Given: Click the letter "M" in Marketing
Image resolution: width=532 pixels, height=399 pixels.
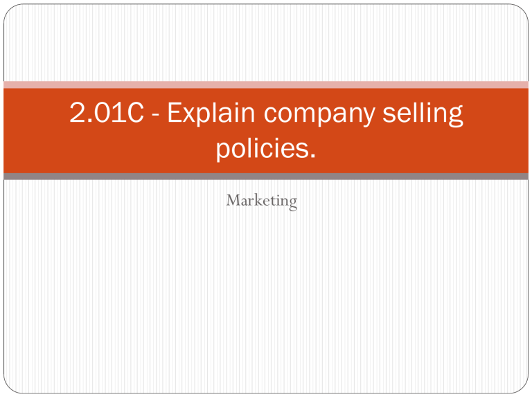Looking at the screenshot, I should (233, 200).
